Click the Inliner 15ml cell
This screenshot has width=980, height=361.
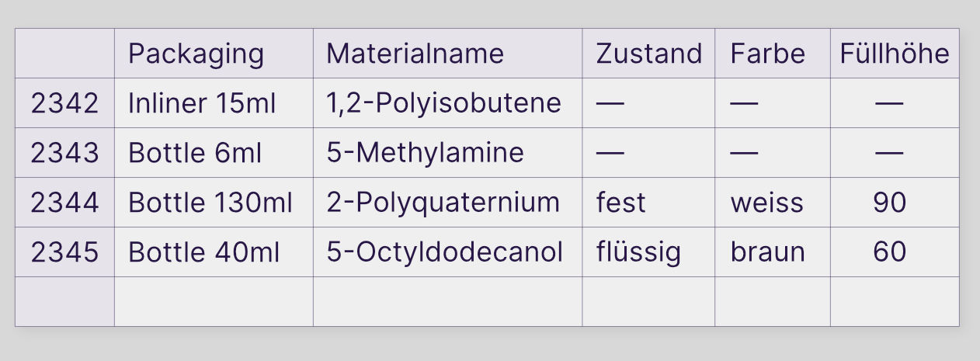coord(214,103)
